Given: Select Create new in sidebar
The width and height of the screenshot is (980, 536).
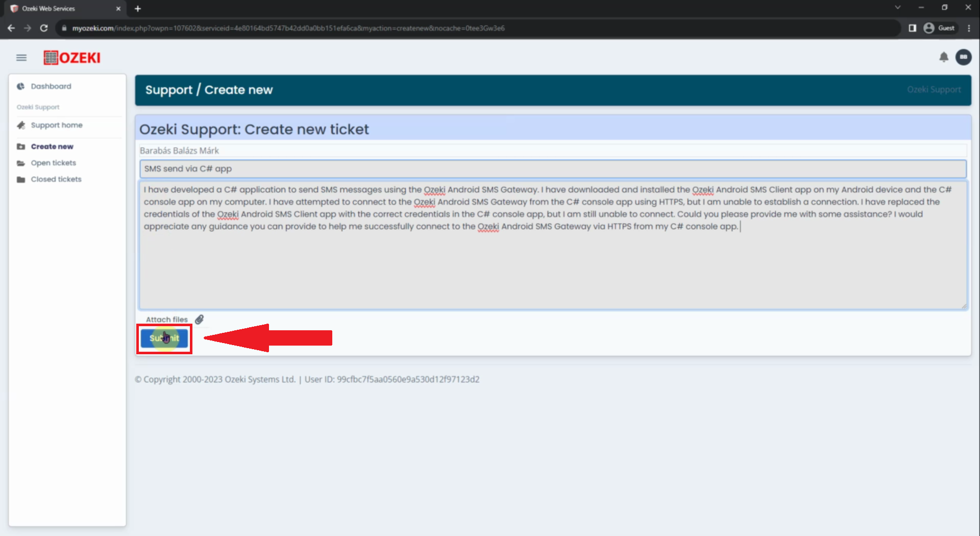Looking at the screenshot, I should coord(52,147).
